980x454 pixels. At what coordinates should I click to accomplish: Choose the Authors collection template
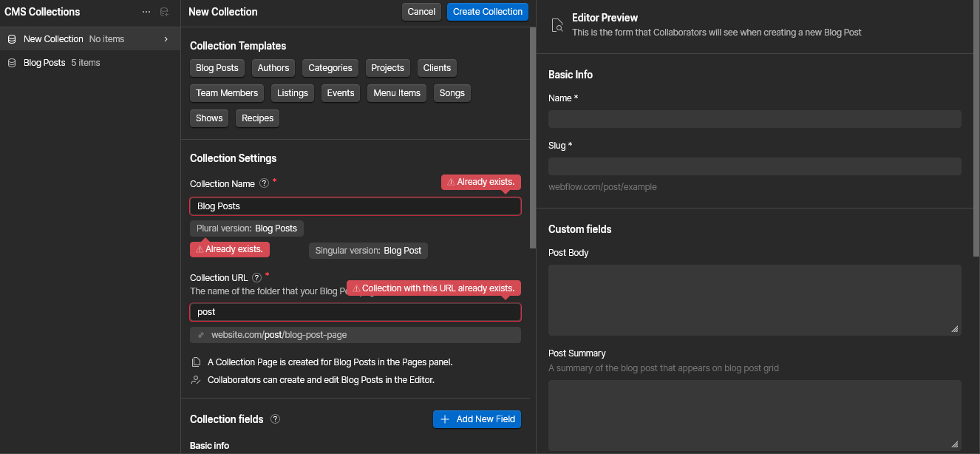pyautogui.click(x=273, y=68)
